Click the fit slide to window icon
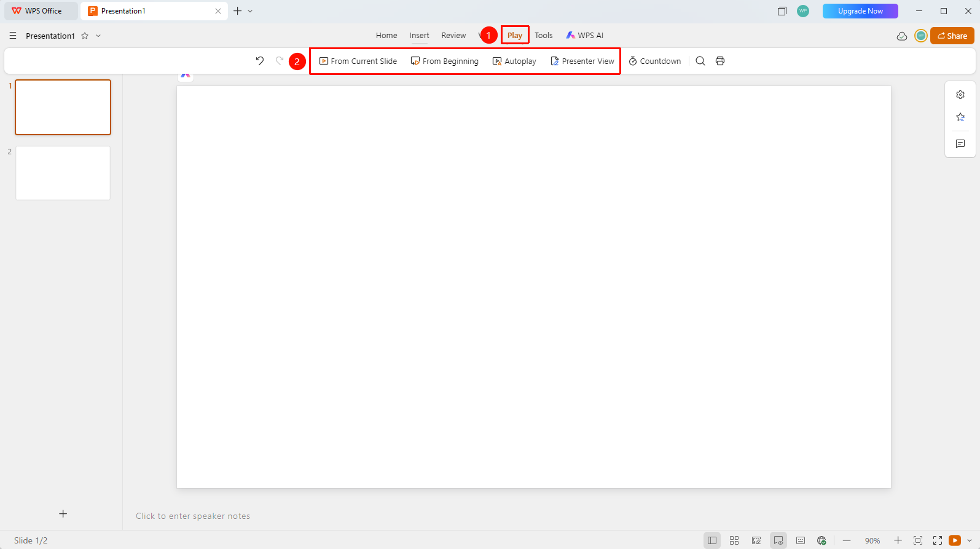 [918, 540]
